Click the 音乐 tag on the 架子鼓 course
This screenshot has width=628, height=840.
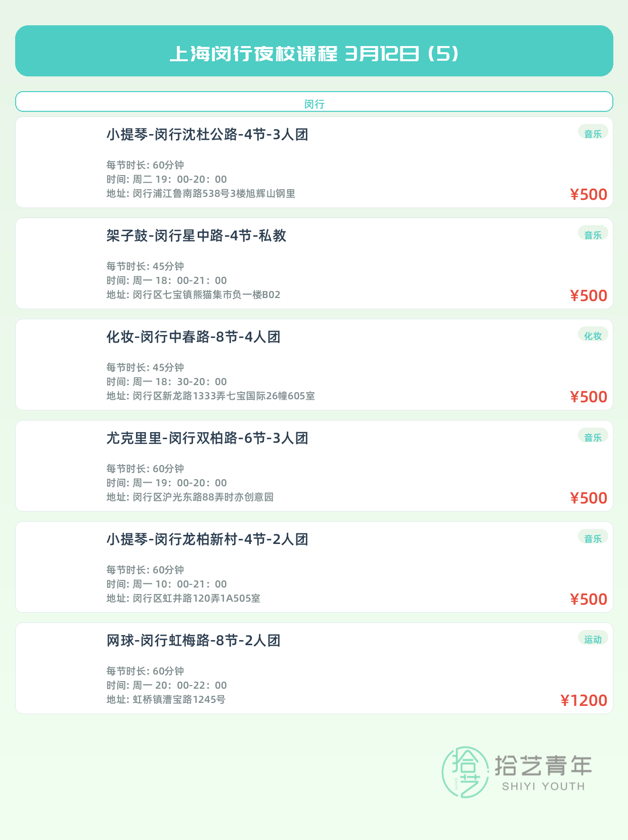pyautogui.click(x=593, y=234)
